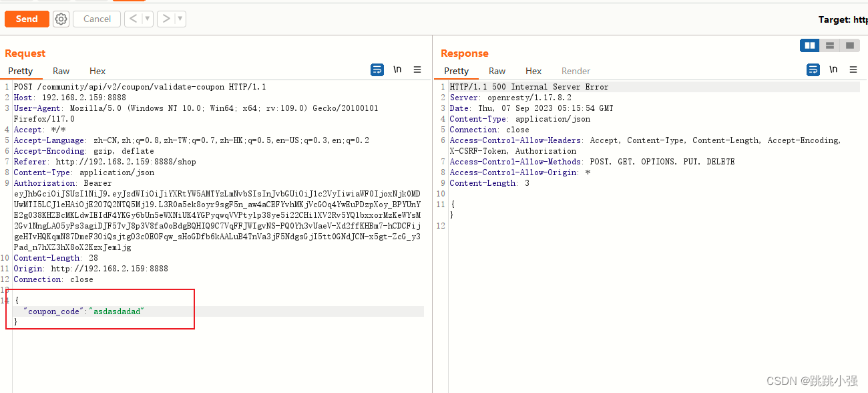Click the Target label at top right
The height and width of the screenshot is (393, 868).
[x=843, y=19]
